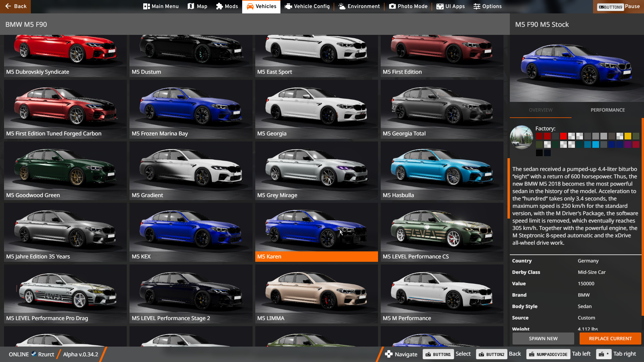Select the M5 Gradient car
This screenshot has width=644, height=362.
coord(191,171)
